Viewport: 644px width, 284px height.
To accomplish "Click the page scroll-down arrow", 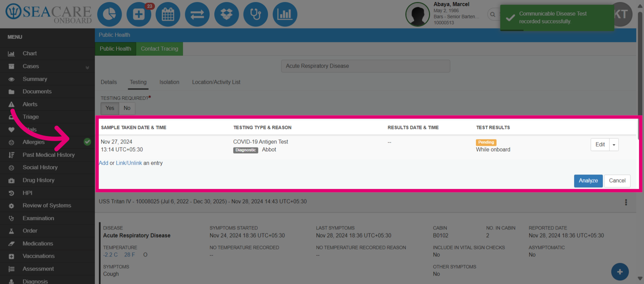I will coord(640,278).
